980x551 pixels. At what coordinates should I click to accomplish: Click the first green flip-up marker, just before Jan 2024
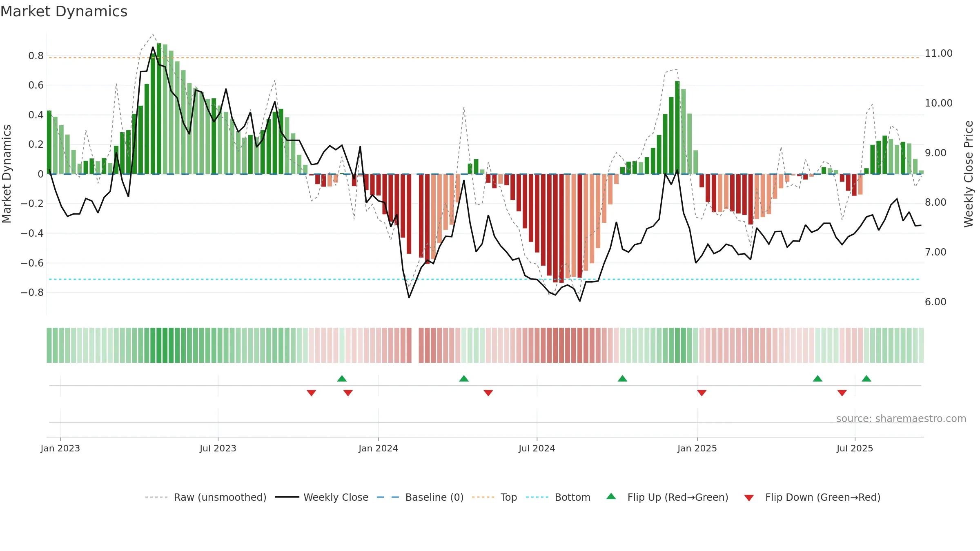click(342, 378)
